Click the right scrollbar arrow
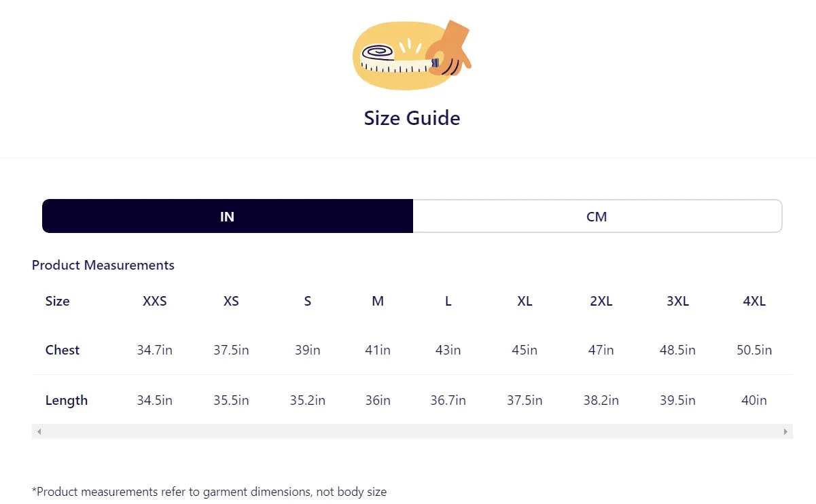The image size is (816, 504). (x=786, y=431)
